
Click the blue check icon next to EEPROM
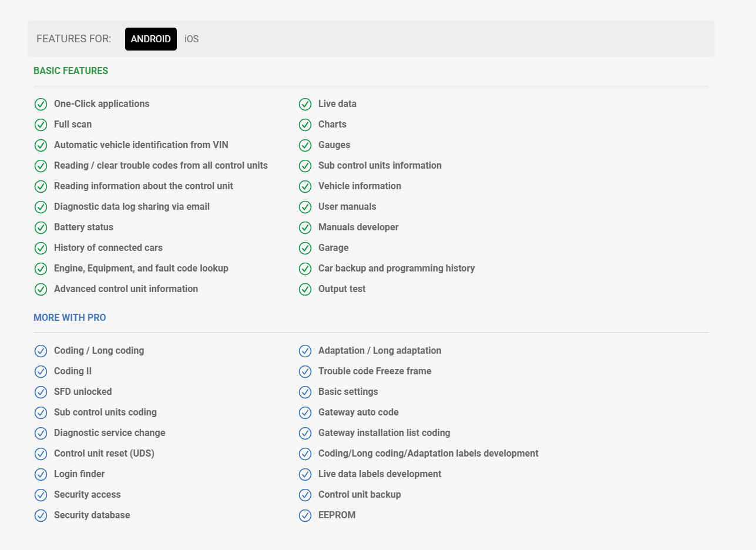click(x=305, y=515)
